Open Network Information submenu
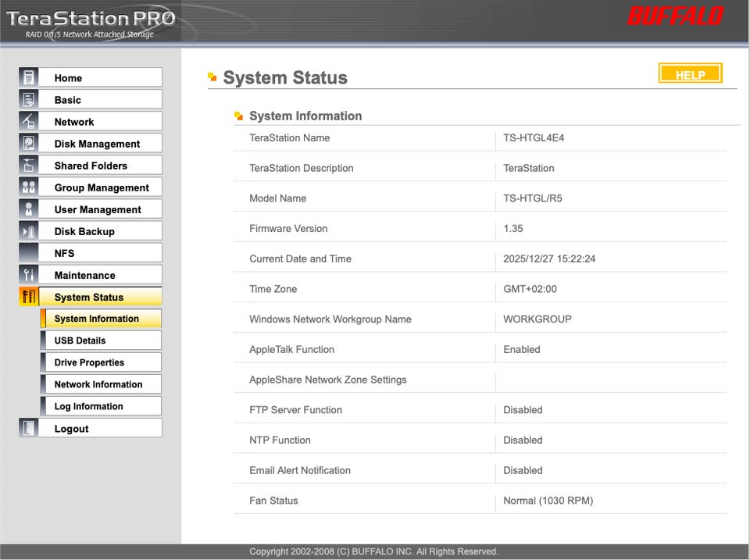The image size is (750, 560). click(x=101, y=384)
